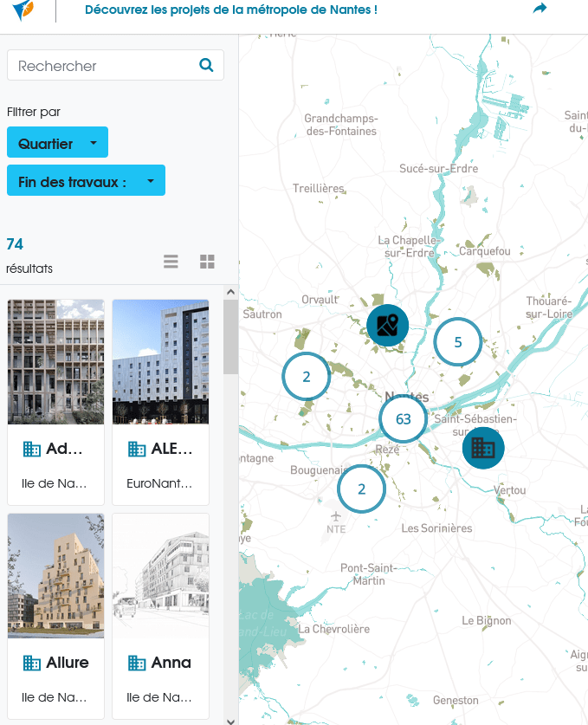
Task: Click building icon on Allure card
Action: [x=32, y=663]
